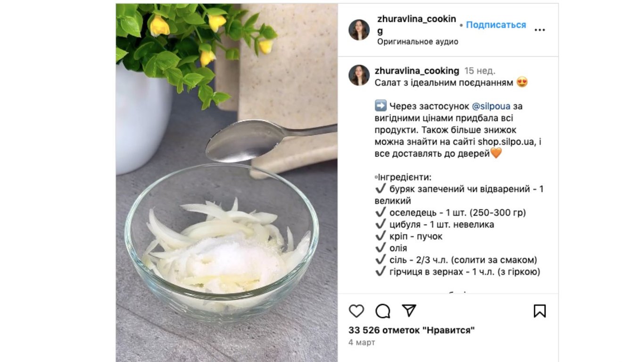Open zhuravlina_cooking username in caption

417,71
